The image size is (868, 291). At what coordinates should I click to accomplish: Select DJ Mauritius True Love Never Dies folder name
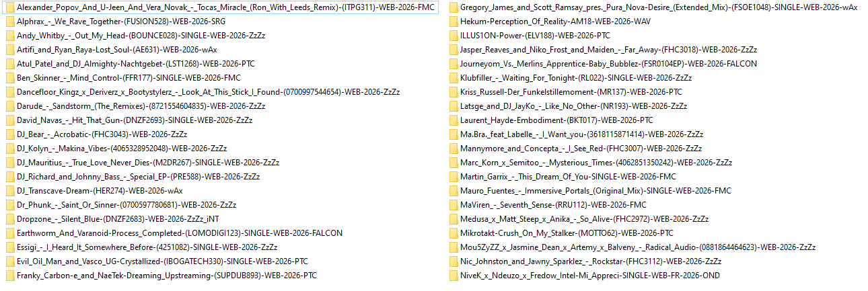[x=148, y=163]
